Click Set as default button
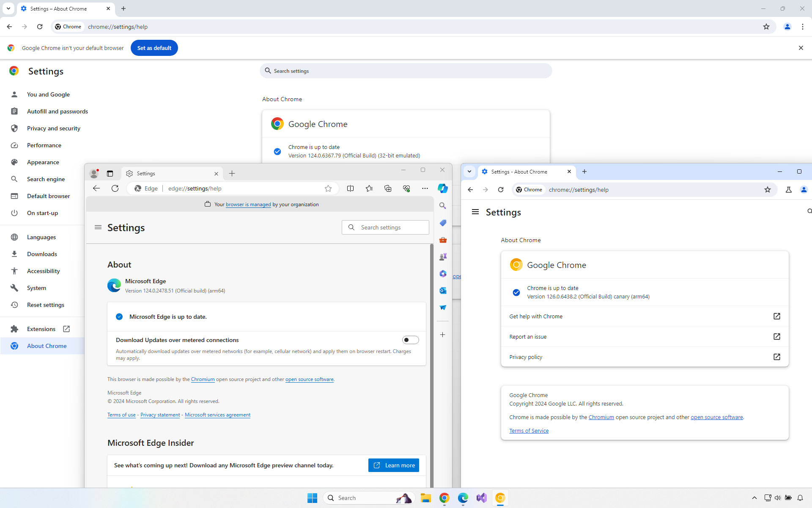Image resolution: width=812 pixels, height=508 pixels. point(154,48)
